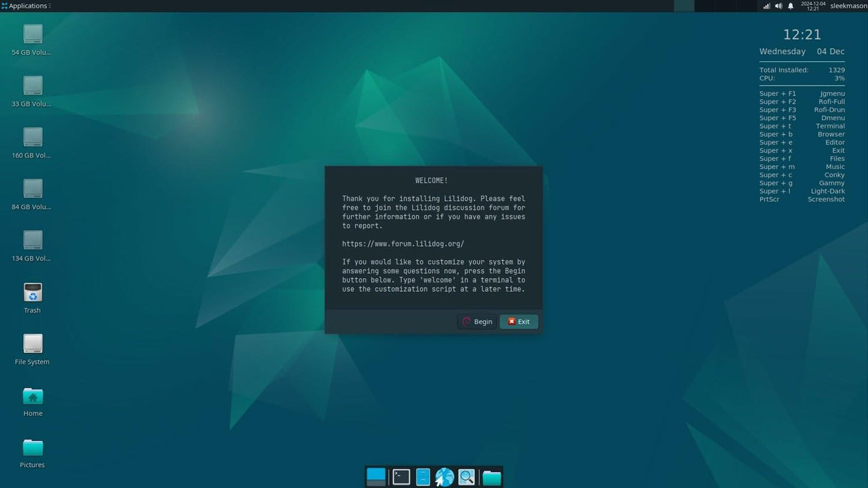Open the sleekmason user menu
868x488 pixels.
tap(848, 6)
